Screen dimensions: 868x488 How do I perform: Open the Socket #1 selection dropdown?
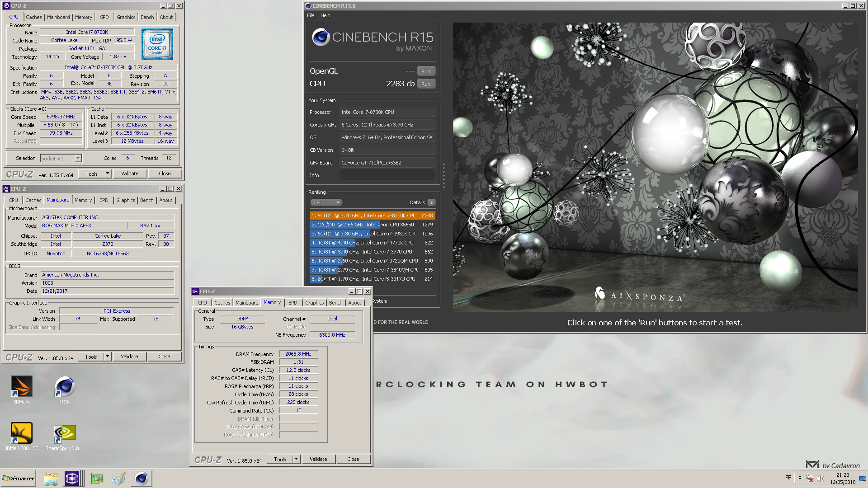(61, 159)
